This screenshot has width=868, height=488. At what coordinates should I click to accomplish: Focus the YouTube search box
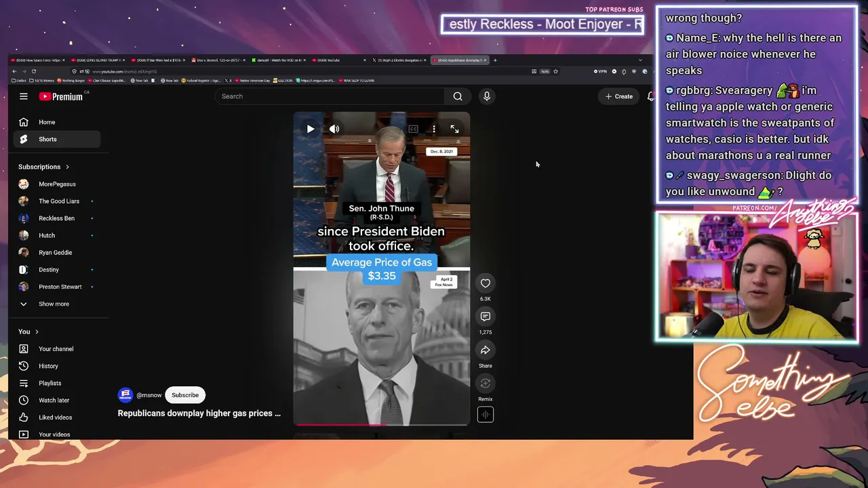click(x=329, y=96)
